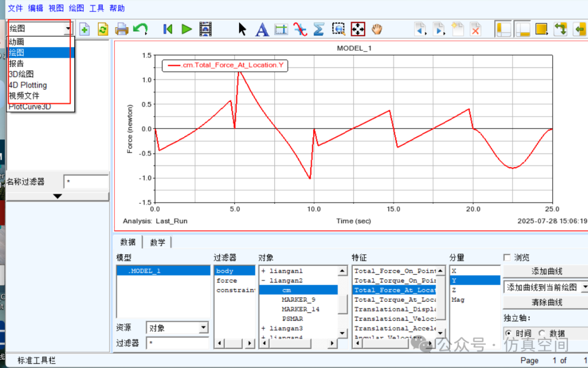Click the 名称过滤器 input field
Viewport: 588px width, 368px height.
point(86,182)
